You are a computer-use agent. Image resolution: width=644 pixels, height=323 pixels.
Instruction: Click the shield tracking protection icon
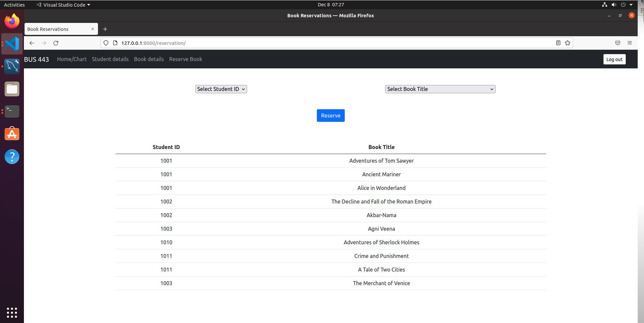[x=106, y=43]
